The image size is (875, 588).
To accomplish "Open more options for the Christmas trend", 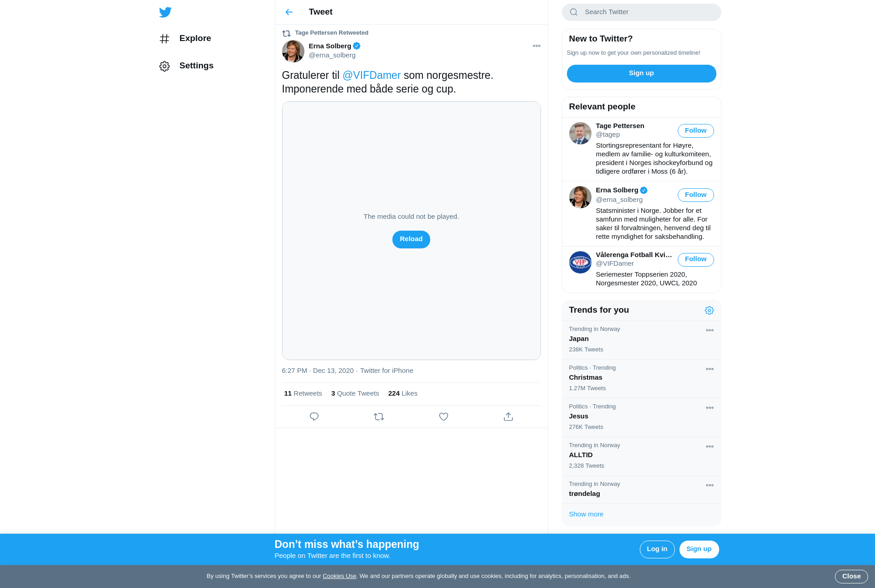I will pyautogui.click(x=710, y=369).
